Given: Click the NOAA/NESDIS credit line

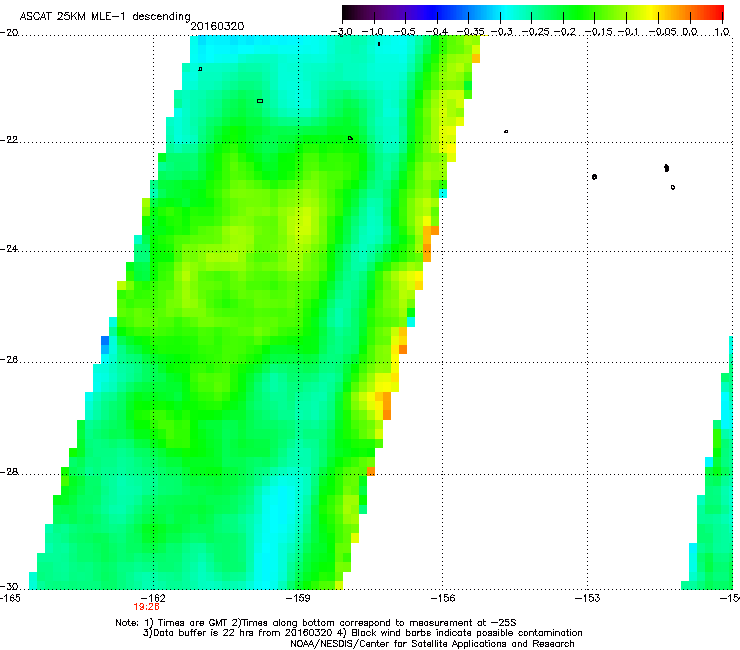Looking at the screenshot, I should tap(432, 644).
